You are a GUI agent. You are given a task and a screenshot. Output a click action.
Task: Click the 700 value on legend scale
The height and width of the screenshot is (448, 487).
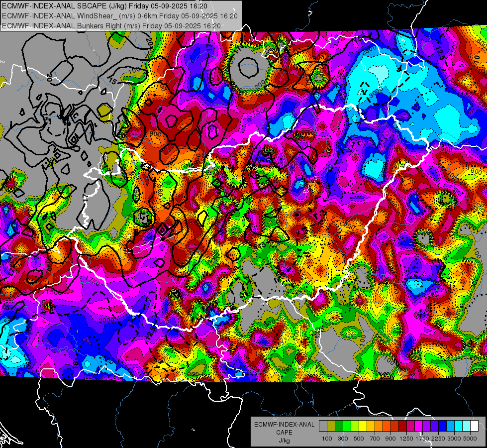pos(375,439)
